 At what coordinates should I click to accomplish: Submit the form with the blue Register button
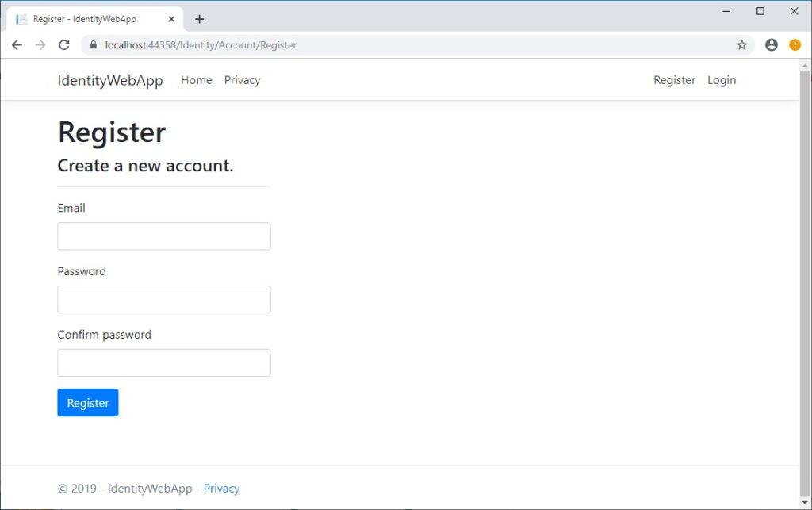[88, 402]
